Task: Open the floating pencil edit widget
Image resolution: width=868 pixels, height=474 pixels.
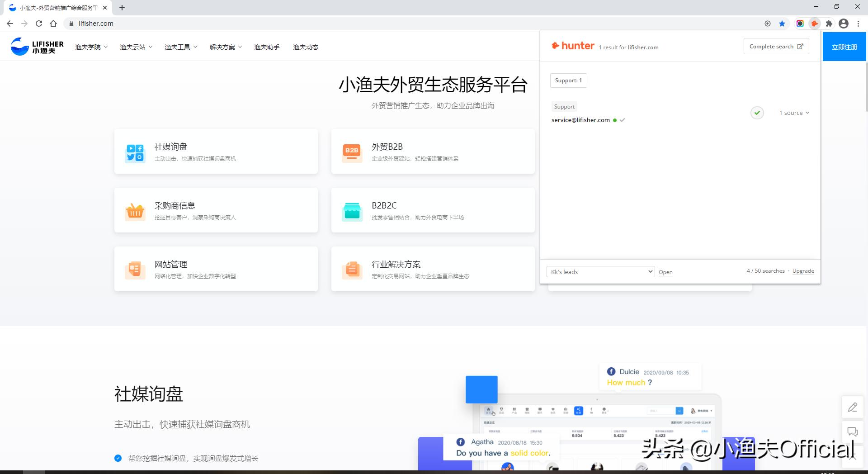Action: pyautogui.click(x=853, y=407)
